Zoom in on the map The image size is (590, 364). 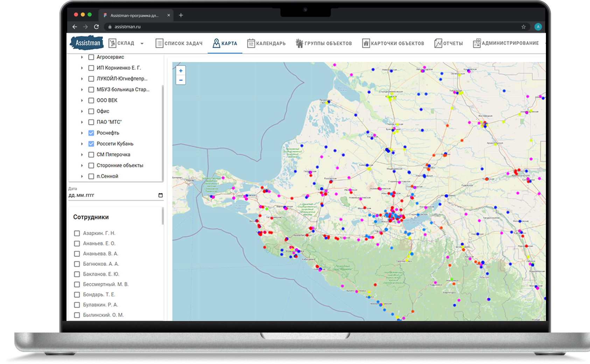181,71
